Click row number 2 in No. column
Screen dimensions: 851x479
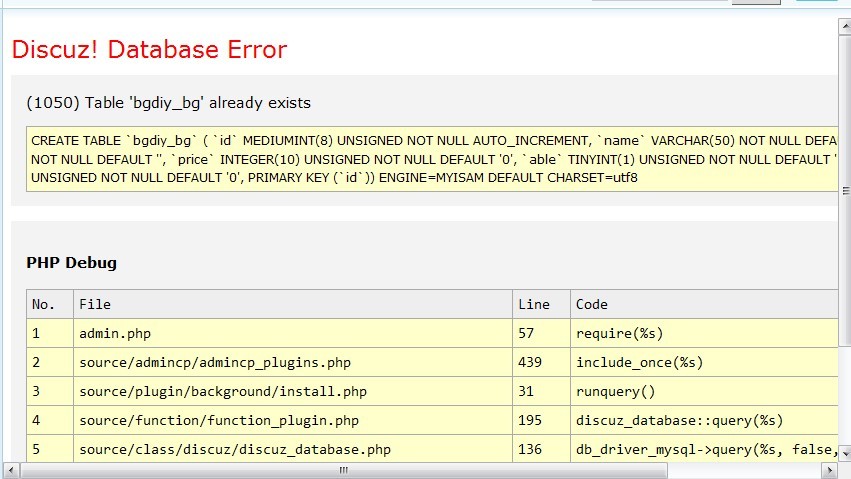[50, 362]
